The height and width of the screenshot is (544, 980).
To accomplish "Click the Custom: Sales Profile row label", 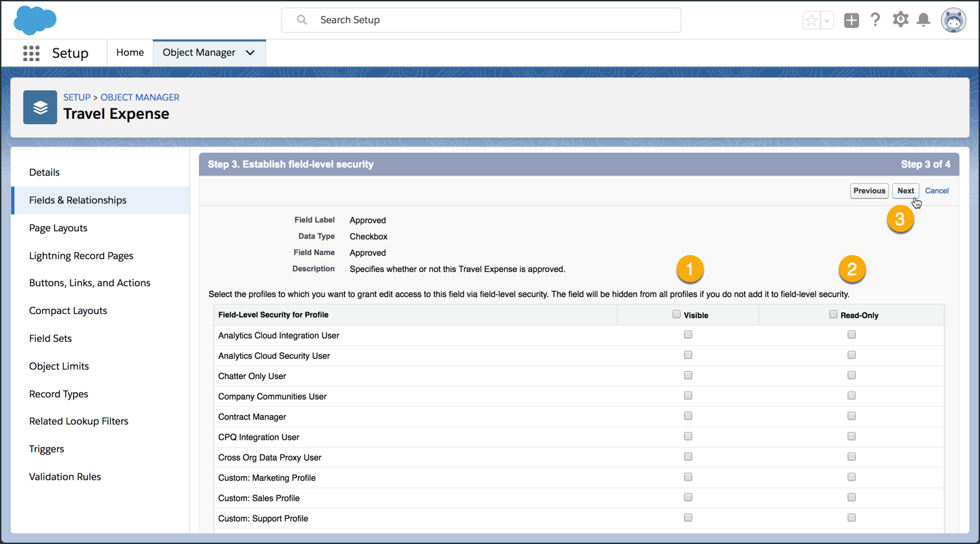I will click(259, 498).
